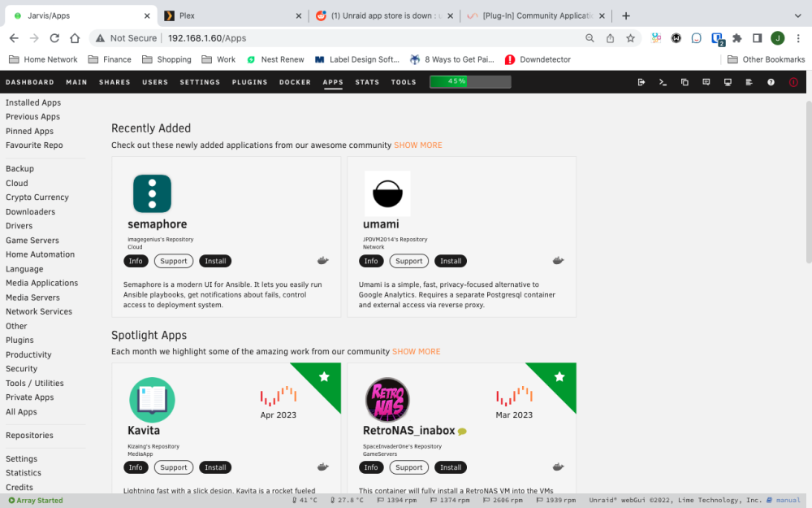Screen dimensions: 812x508
Task: Open the Finance bookmarks folder
Action: (110, 59)
